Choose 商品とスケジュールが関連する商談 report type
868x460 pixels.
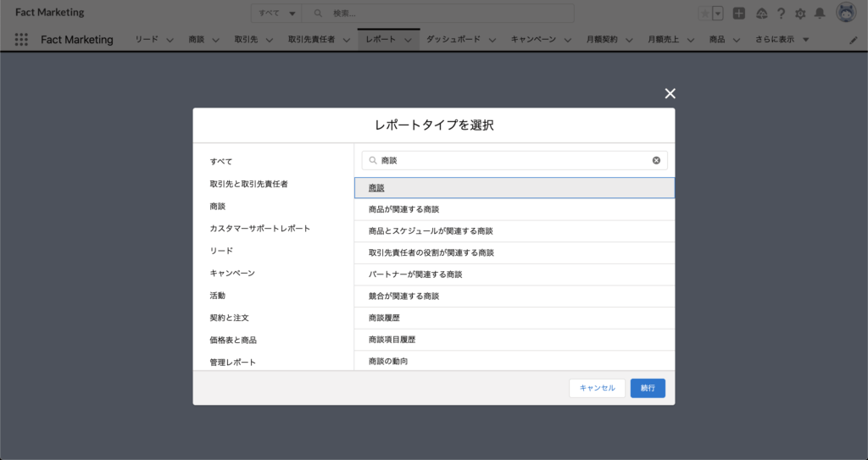(x=515, y=230)
